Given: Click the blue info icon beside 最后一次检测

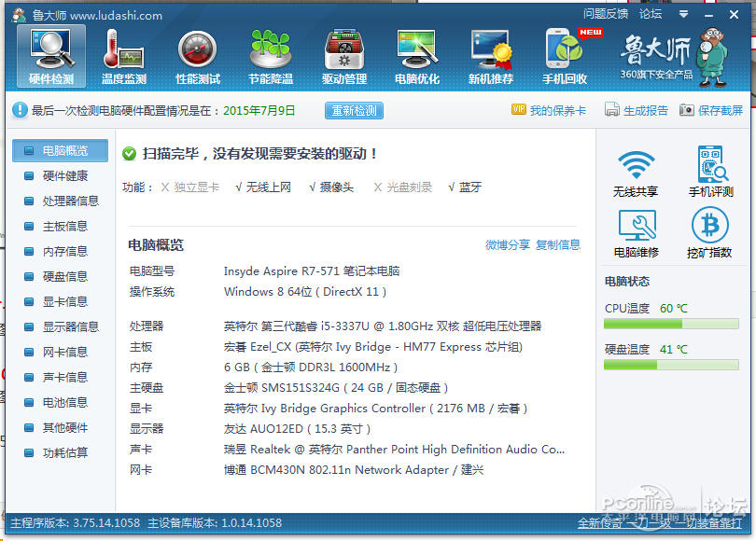Looking at the screenshot, I should tap(20, 110).
